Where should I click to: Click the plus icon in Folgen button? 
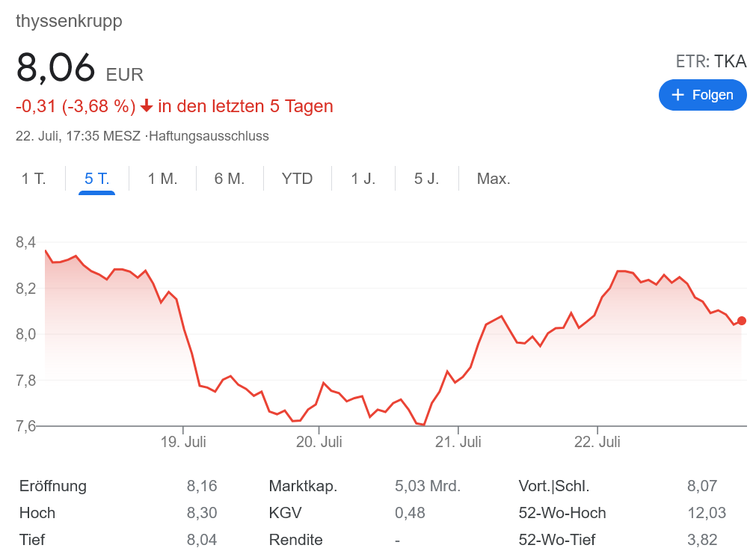pyautogui.click(x=678, y=95)
